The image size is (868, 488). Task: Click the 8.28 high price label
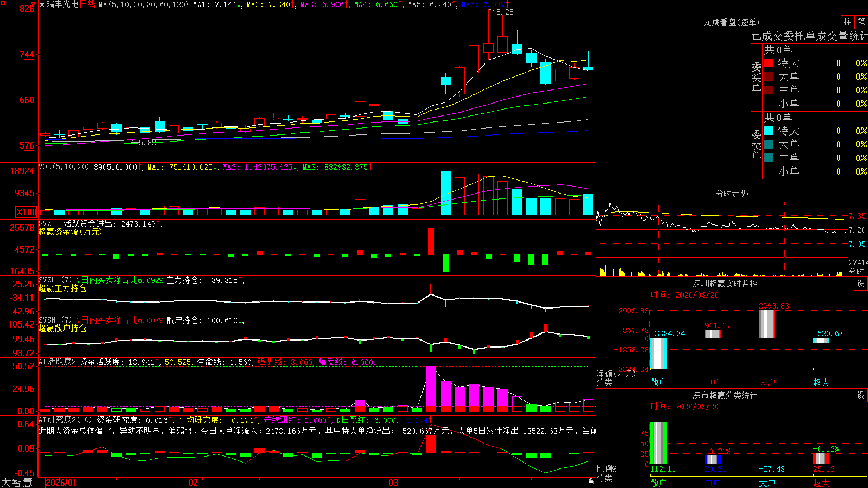(505, 12)
